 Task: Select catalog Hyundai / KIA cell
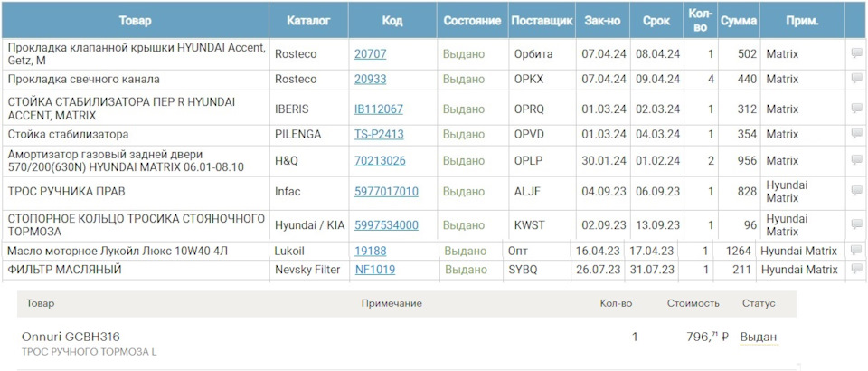308,224
